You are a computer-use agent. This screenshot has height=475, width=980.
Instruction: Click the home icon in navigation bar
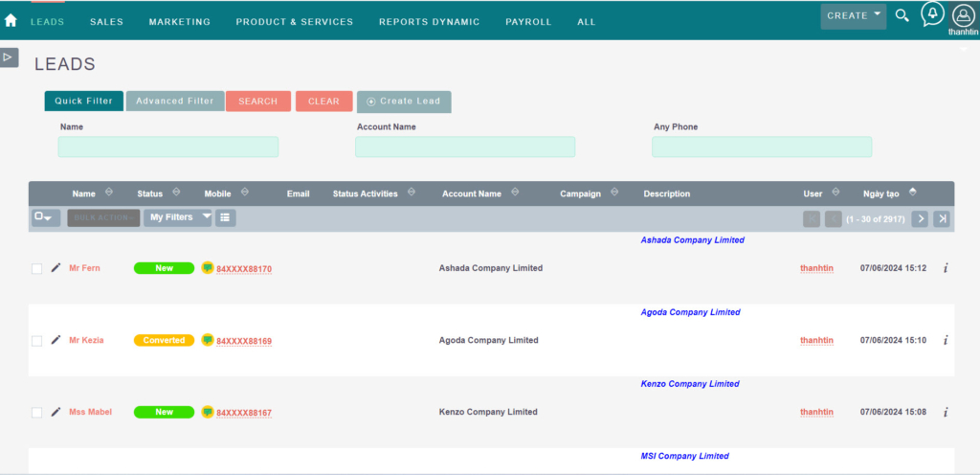point(11,20)
